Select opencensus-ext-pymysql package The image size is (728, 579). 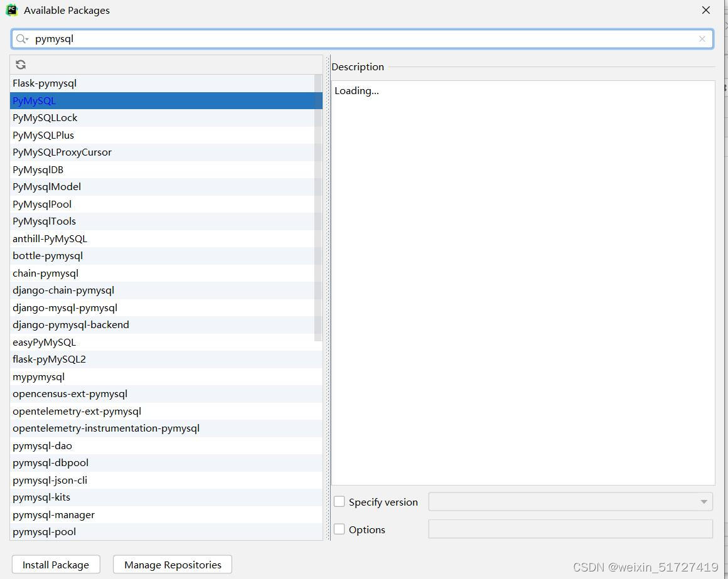(x=166, y=394)
